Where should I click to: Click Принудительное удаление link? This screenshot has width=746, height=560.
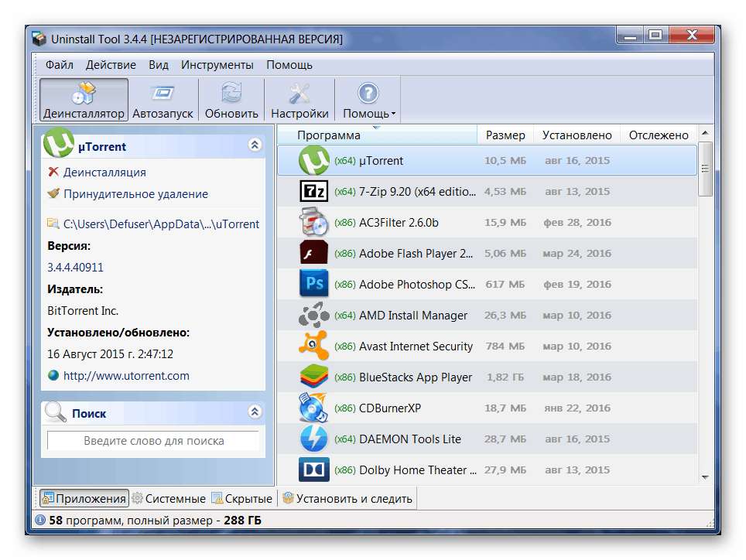pyautogui.click(x=135, y=194)
